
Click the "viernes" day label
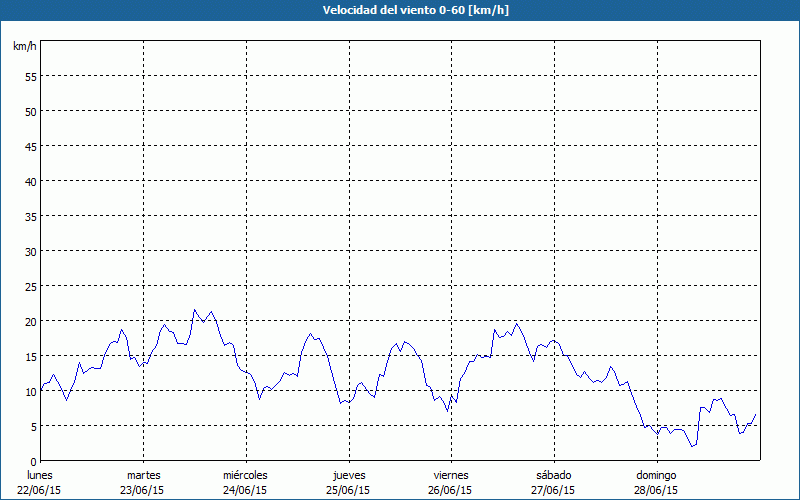pos(451,475)
